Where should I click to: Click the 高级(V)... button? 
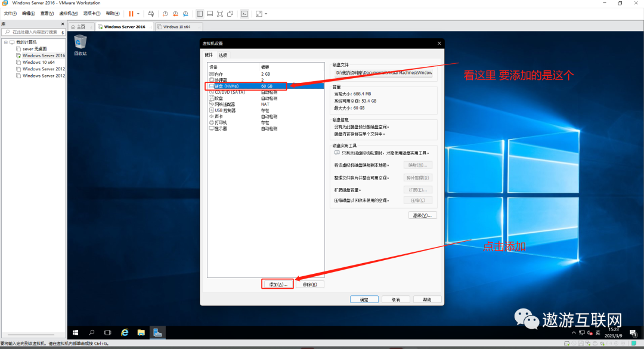(x=422, y=215)
